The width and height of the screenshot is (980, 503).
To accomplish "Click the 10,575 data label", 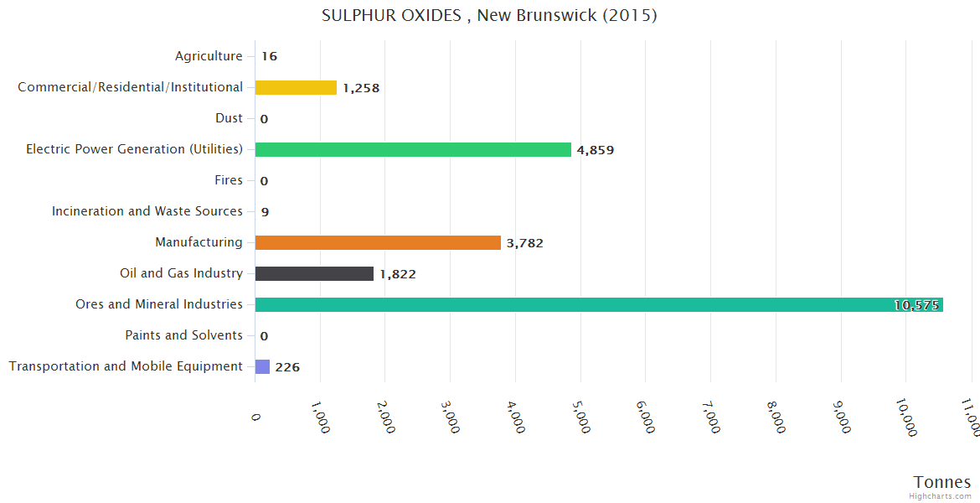I will coord(916,305).
